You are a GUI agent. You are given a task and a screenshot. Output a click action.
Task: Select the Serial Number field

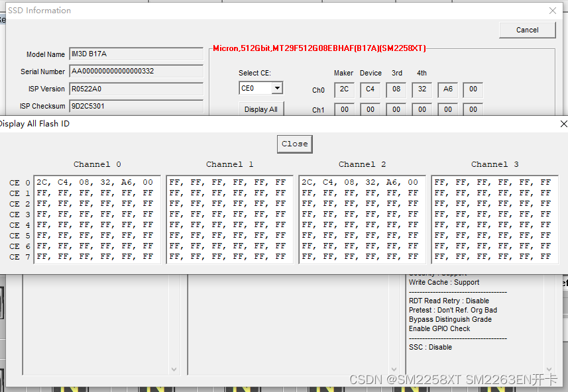136,72
